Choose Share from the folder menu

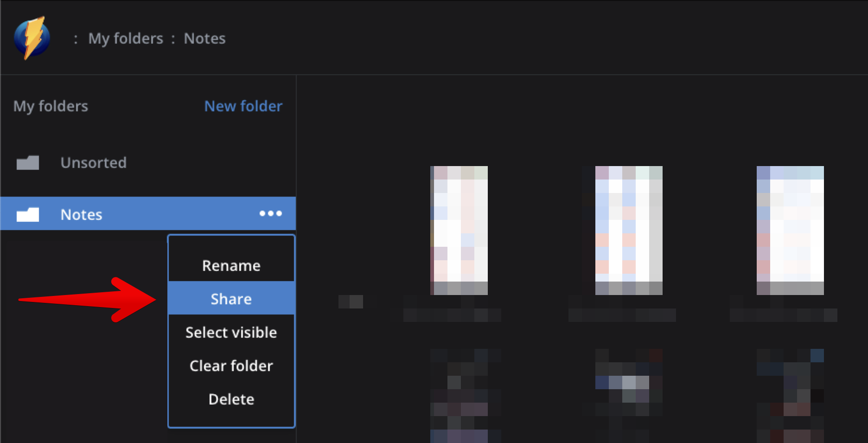click(x=231, y=299)
